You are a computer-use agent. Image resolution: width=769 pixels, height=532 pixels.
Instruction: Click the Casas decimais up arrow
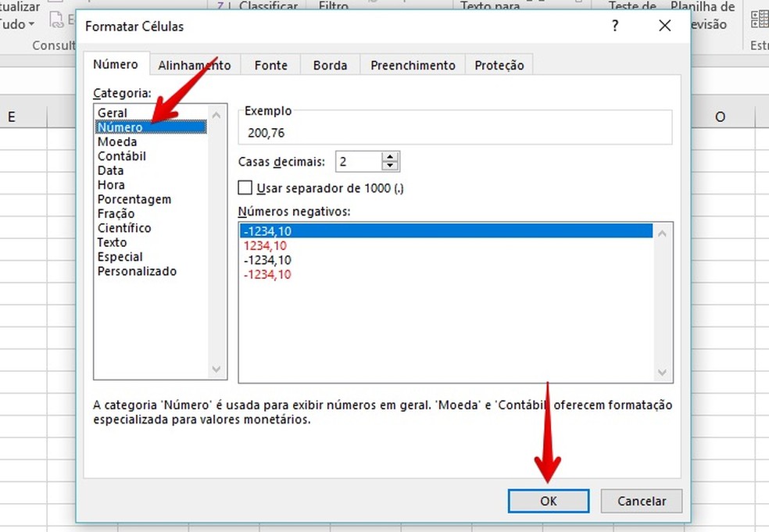click(389, 157)
